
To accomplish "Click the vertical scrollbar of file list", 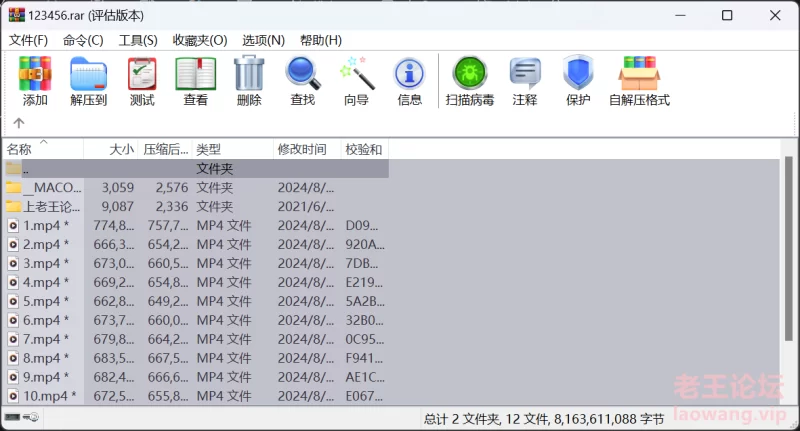I will [x=788, y=249].
